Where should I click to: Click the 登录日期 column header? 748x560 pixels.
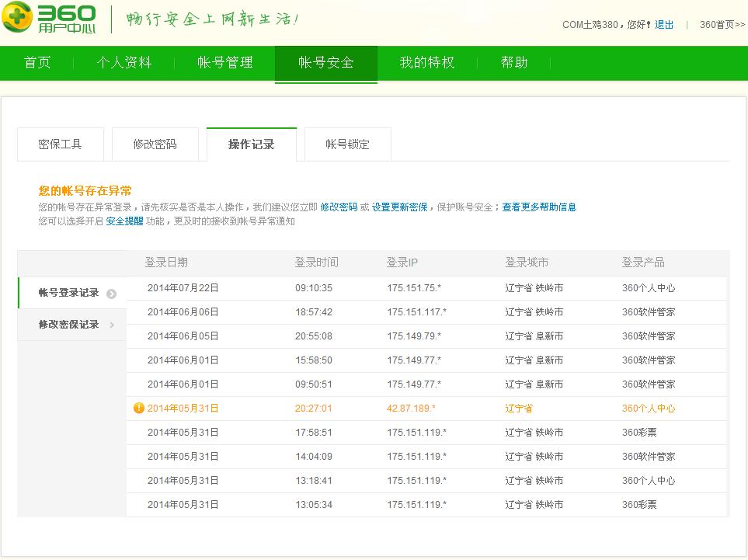[x=166, y=263]
